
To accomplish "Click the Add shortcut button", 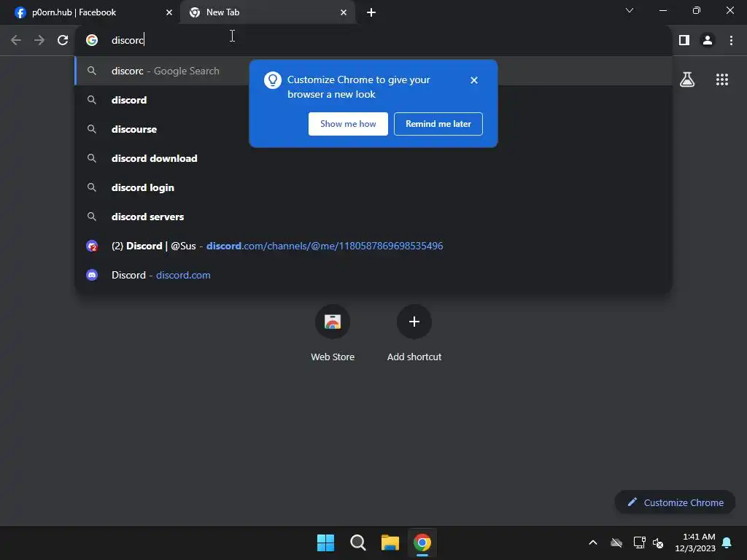I will coord(414,333).
